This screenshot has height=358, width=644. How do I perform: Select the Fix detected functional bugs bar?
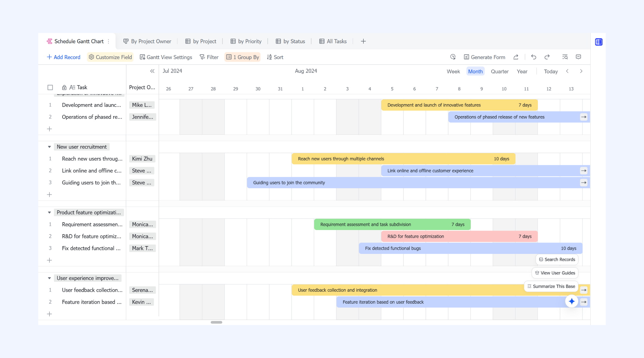coord(470,248)
